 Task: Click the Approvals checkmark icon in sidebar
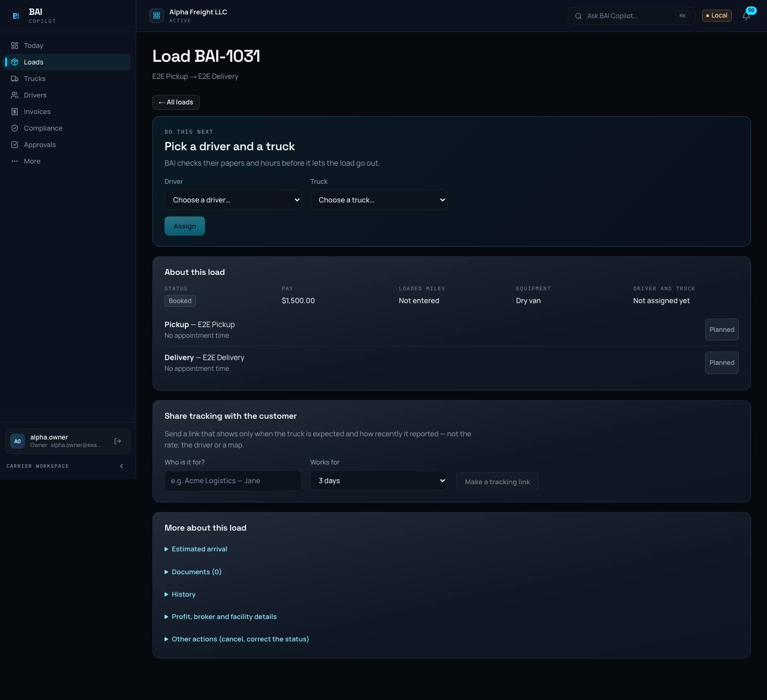pos(14,145)
